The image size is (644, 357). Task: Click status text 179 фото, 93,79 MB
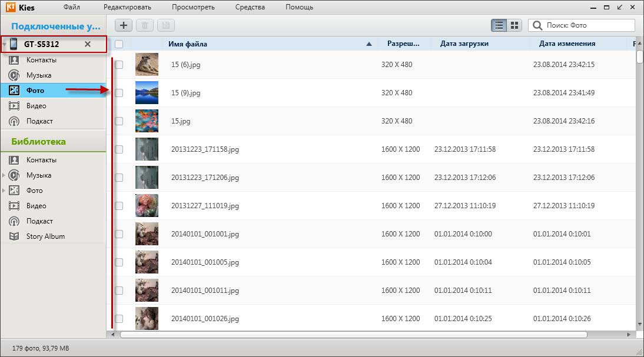click(41, 348)
